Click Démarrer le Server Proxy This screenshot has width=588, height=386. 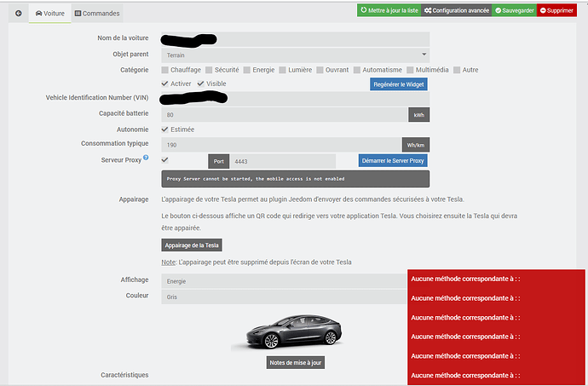click(393, 160)
